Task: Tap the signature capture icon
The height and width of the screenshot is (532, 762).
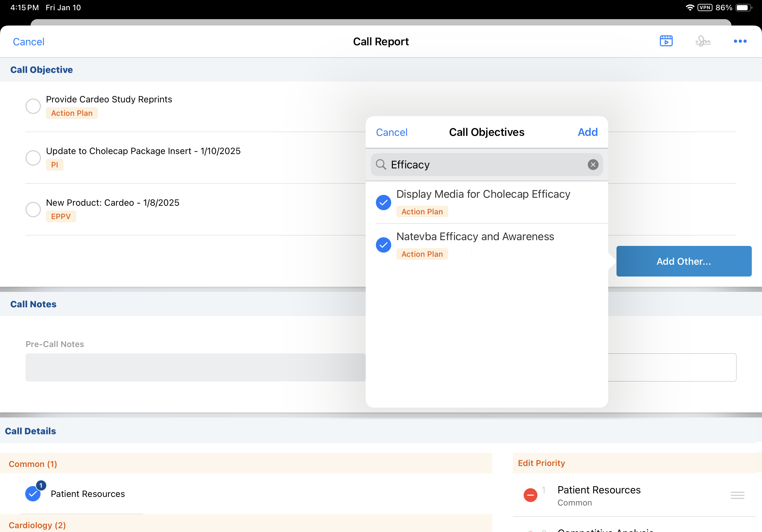Action: tap(703, 41)
